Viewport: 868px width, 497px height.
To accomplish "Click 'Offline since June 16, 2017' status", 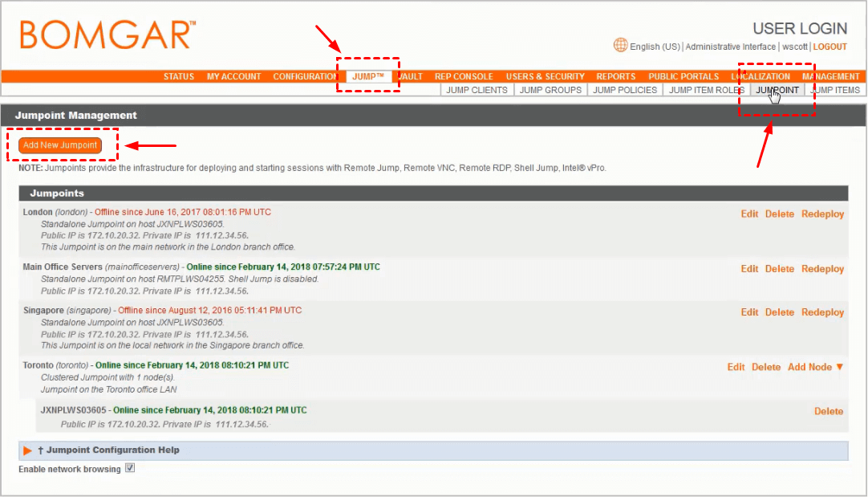I will [x=183, y=212].
